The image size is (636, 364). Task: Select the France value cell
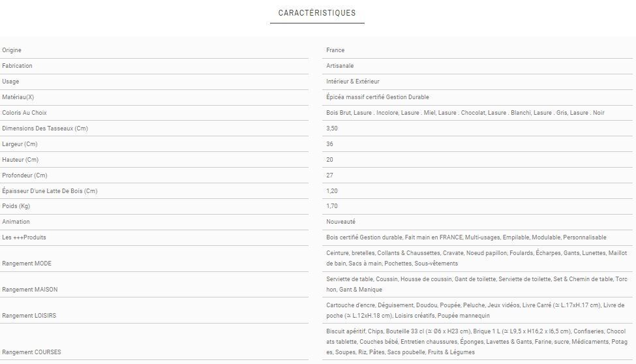335,50
